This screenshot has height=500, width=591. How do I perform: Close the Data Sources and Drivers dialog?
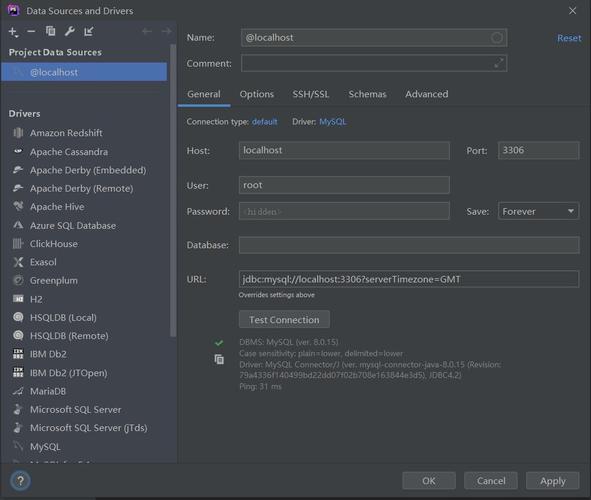tap(572, 11)
